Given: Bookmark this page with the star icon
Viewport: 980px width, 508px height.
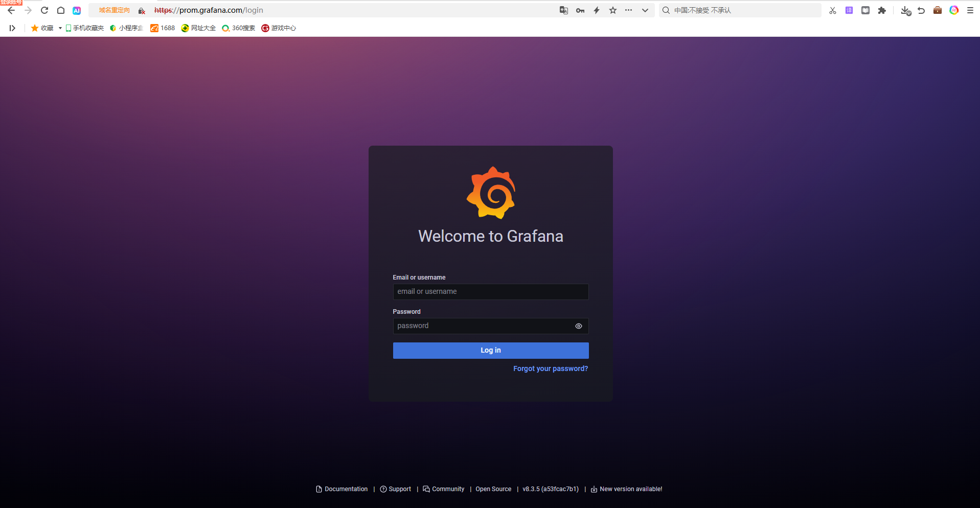Looking at the screenshot, I should tap(613, 10).
